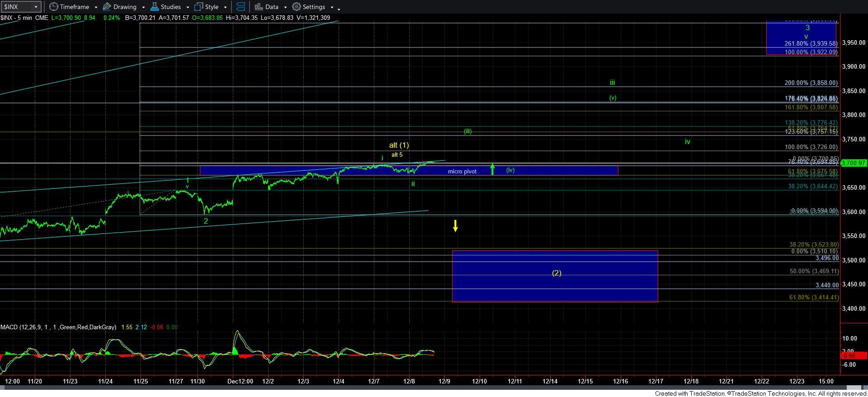Select the 'micro pivot' chart label
Screen dimensions: 868x397
462,172
